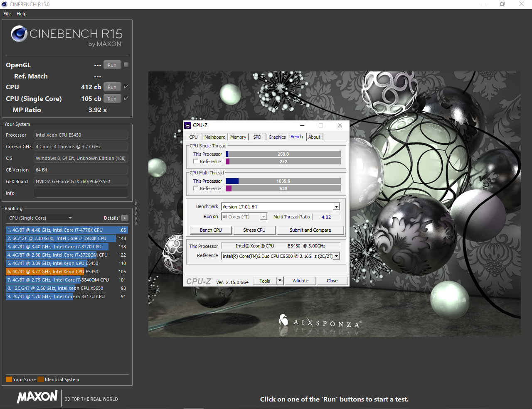Image resolution: width=532 pixels, height=409 pixels.
Task: Click the GFX Board value NVIDIA GeForce GTX 760
Action: 81,181
